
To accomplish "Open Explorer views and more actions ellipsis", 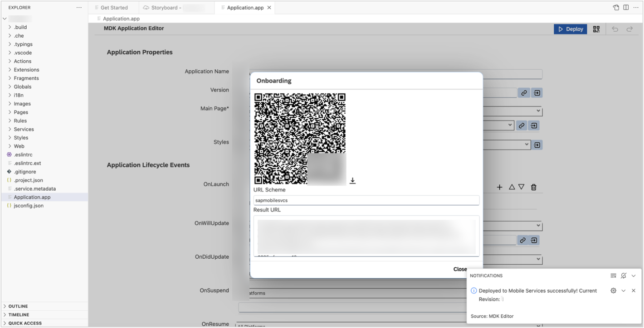I will point(79,8).
